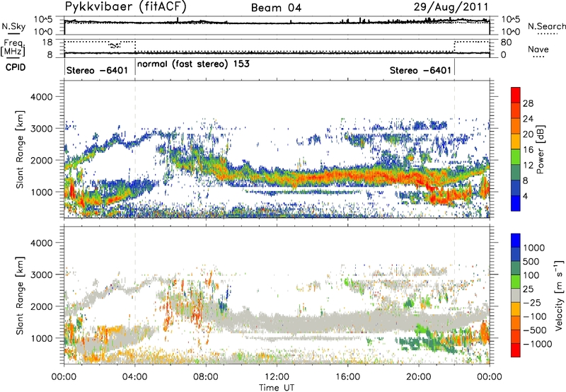Image resolution: width=566 pixels, height=392 pixels.
Task: Click the Freq. [MHz] axis label
Action: 14,48
